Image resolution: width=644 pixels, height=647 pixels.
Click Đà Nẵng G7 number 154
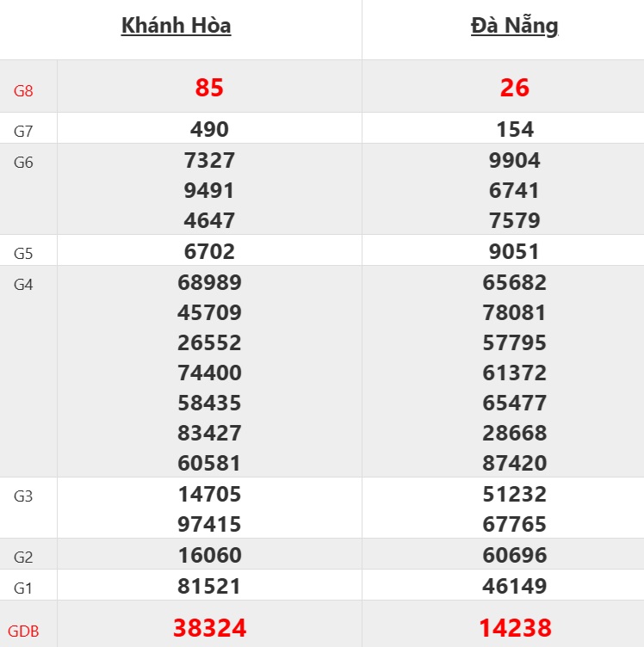[515, 130]
